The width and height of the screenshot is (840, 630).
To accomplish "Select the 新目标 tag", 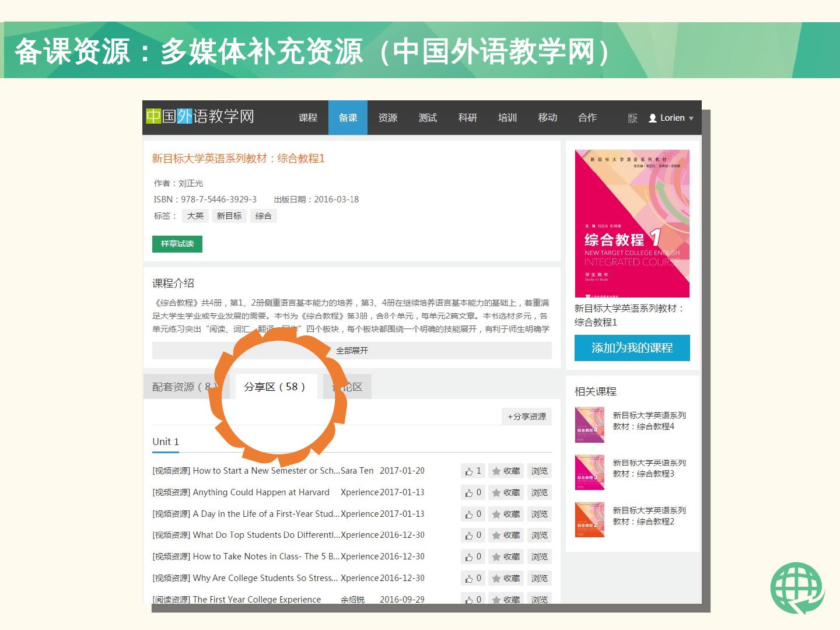I will tap(229, 216).
